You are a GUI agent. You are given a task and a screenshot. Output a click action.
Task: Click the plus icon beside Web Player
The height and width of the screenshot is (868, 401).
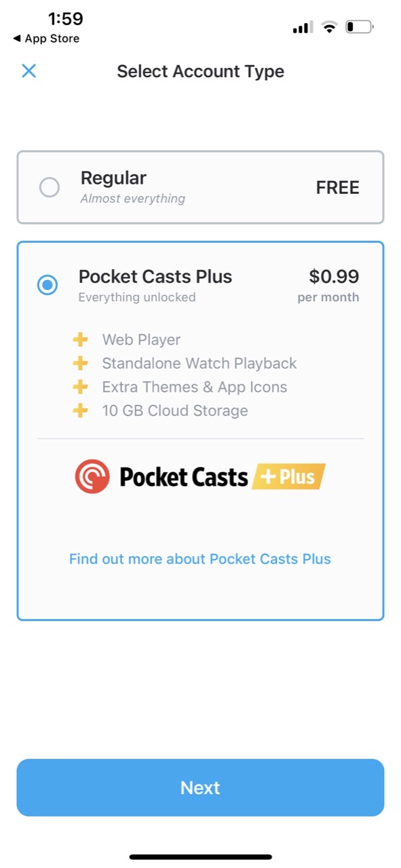(80, 339)
